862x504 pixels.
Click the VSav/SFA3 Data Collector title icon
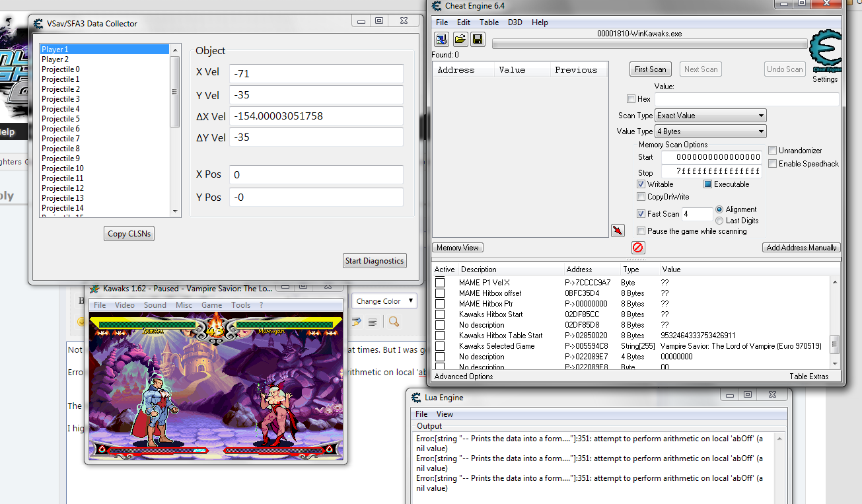pos(38,23)
